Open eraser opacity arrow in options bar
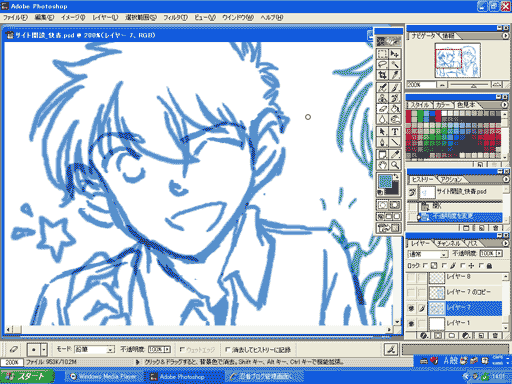 pyautogui.click(x=168, y=349)
